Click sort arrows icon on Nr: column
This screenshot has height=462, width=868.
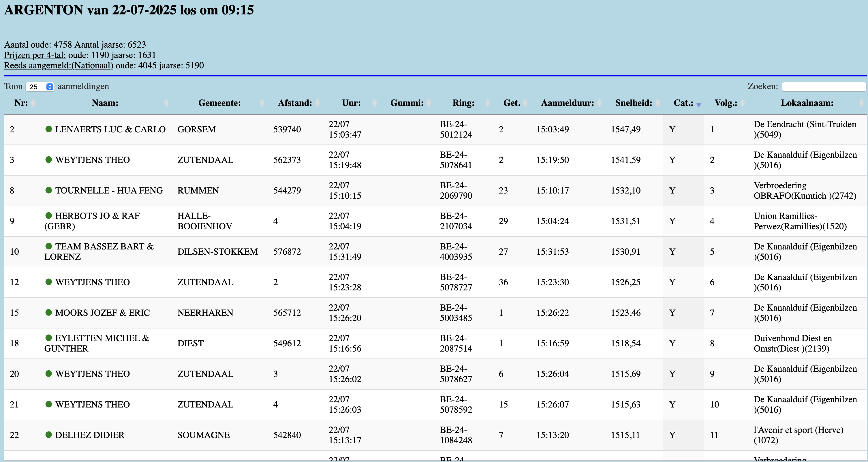(x=33, y=103)
